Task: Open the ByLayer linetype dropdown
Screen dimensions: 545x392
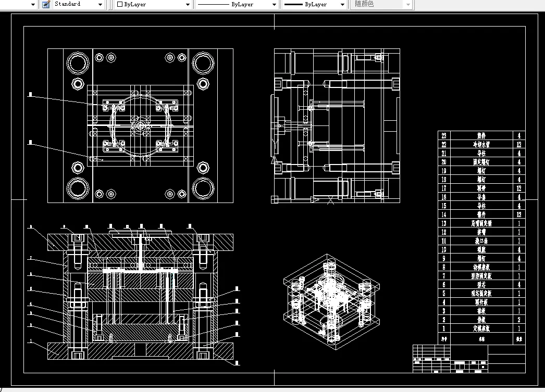Action: pyautogui.click(x=274, y=5)
